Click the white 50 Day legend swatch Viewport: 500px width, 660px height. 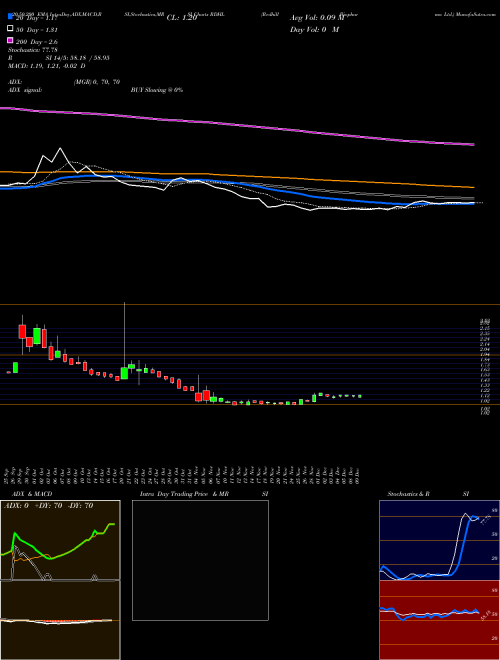coord(10,29)
